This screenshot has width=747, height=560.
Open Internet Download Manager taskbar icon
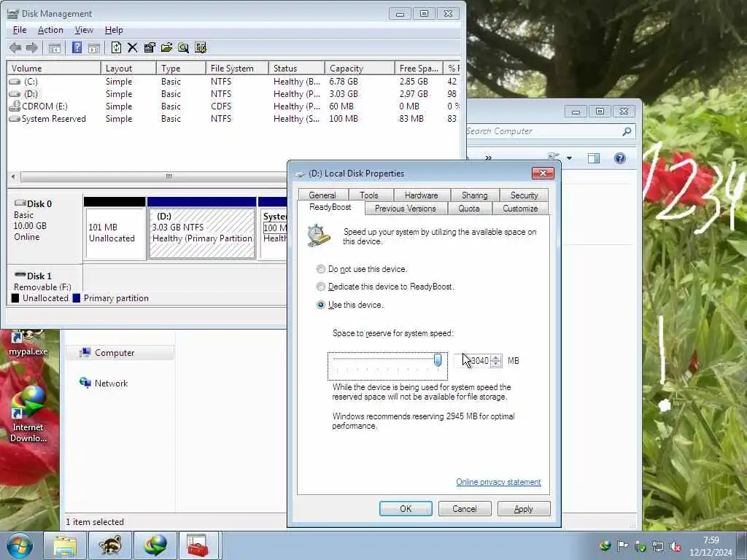point(155,545)
